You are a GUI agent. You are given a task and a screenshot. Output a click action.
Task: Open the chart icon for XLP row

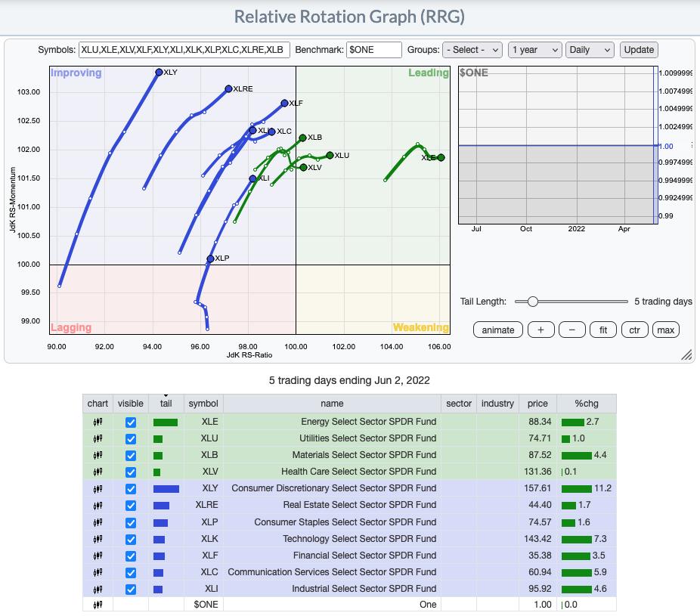(x=98, y=522)
